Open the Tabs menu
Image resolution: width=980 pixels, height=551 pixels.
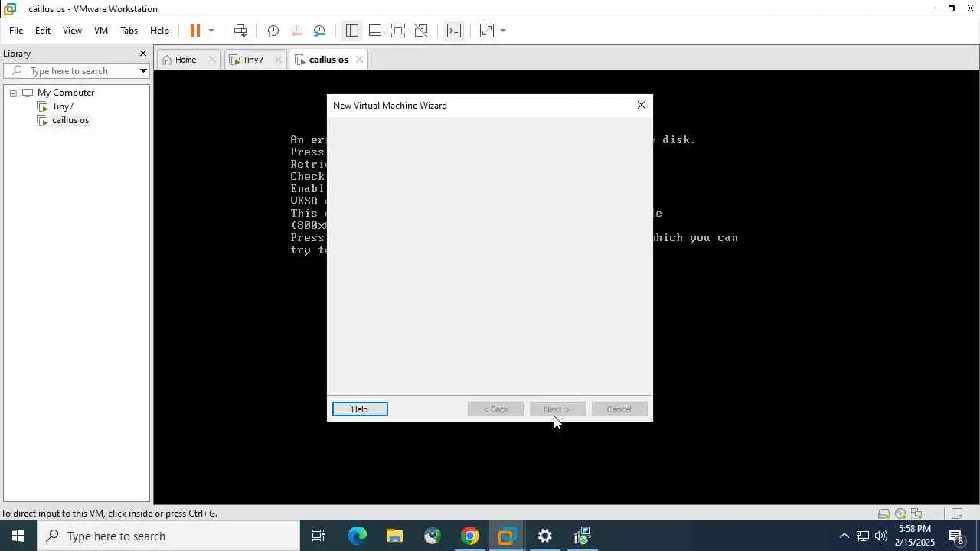pos(129,31)
